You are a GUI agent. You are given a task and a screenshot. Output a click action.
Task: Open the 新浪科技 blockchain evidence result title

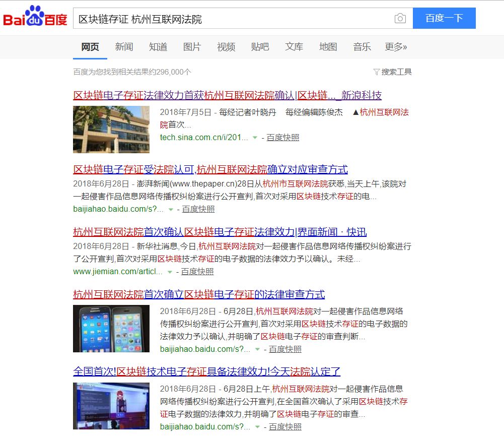(x=227, y=95)
